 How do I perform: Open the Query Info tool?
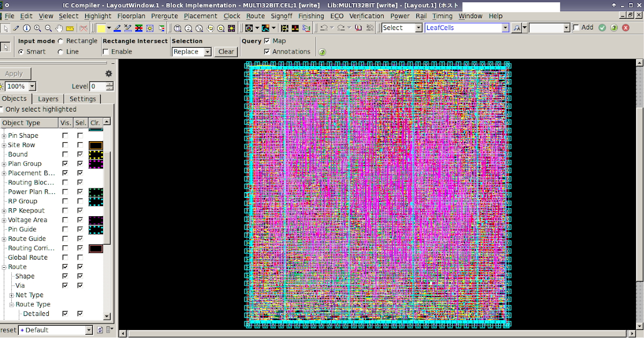pyautogui.click(x=26, y=27)
